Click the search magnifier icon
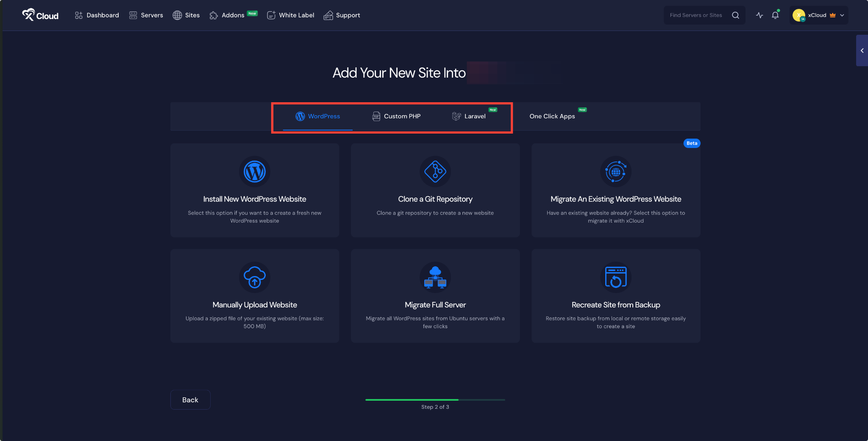Viewport: 868px width, 441px height. coord(736,15)
